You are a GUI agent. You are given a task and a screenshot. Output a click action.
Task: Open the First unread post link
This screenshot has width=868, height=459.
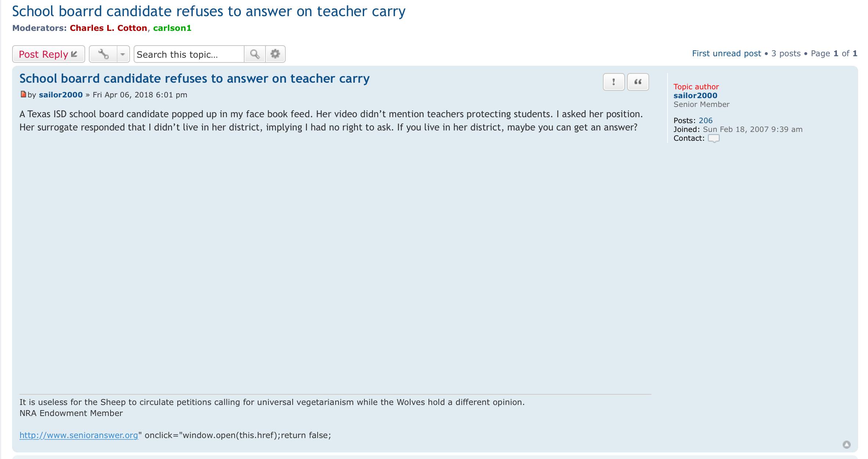coord(726,54)
